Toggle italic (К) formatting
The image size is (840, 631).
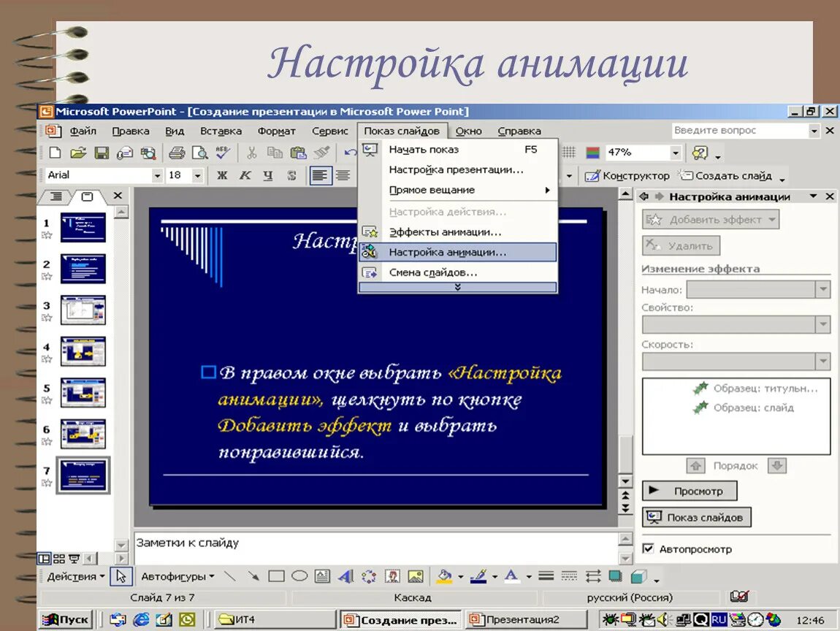pos(245,175)
